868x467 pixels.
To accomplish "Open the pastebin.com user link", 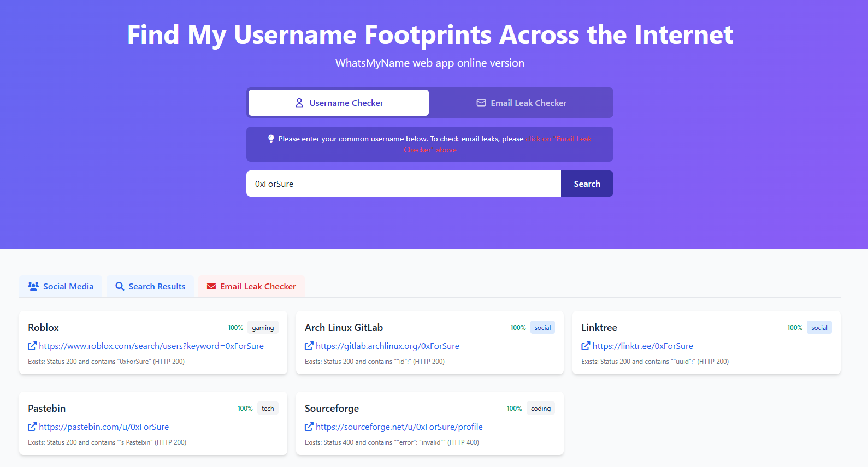I will click(x=104, y=427).
